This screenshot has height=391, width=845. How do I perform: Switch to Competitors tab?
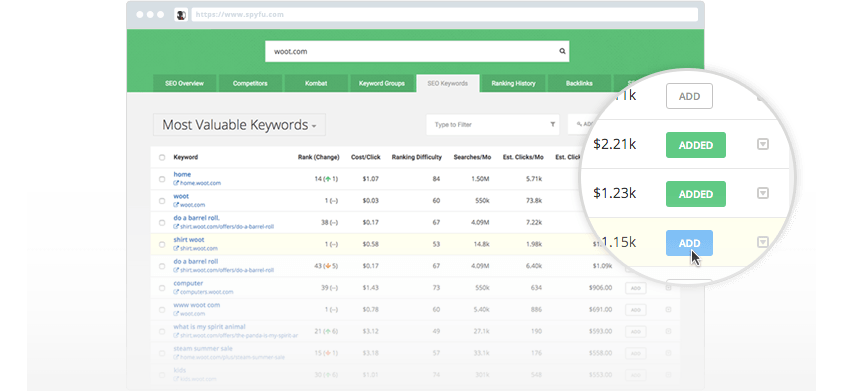(x=250, y=83)
